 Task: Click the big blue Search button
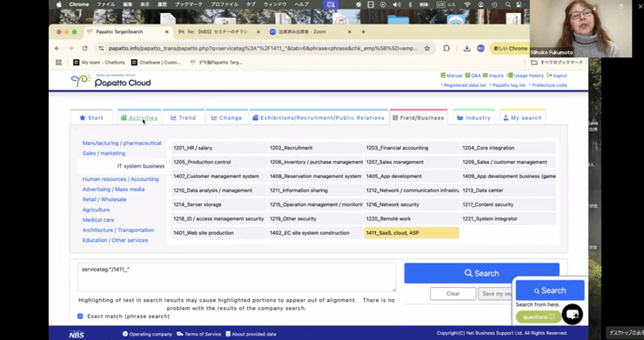coord(481,273)
